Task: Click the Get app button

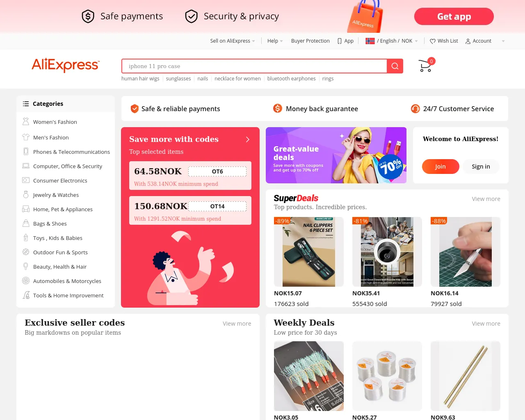Action: 454,16
